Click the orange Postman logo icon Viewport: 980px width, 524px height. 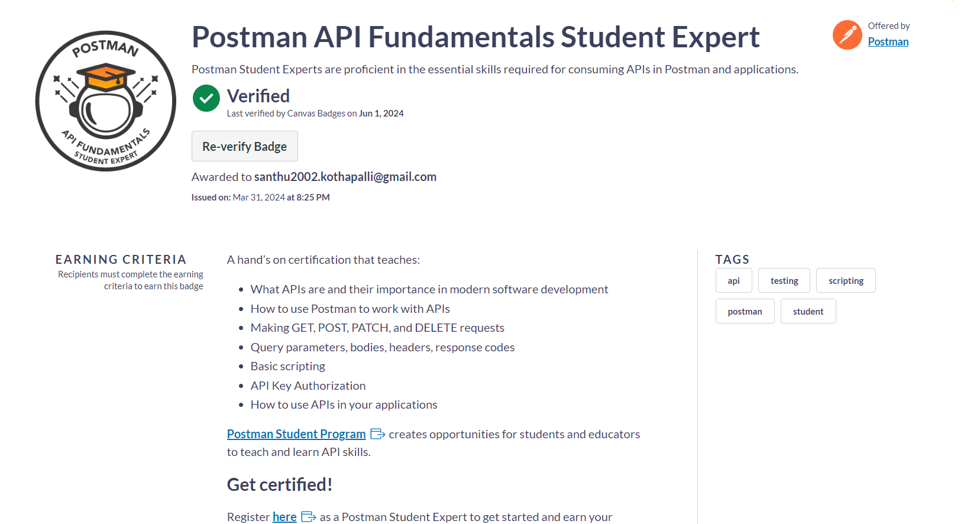(847, 35)
